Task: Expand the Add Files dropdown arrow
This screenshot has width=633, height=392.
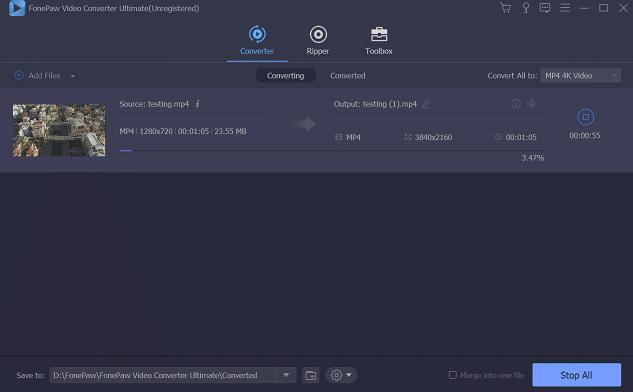Action: 73,76
